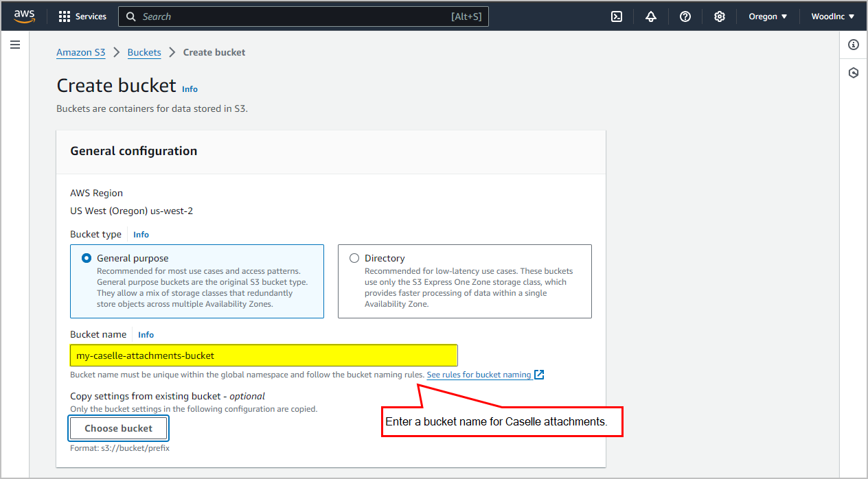Open the info panel icon on right
Viewport: 868px width, 479px height.
coord(854,45)
